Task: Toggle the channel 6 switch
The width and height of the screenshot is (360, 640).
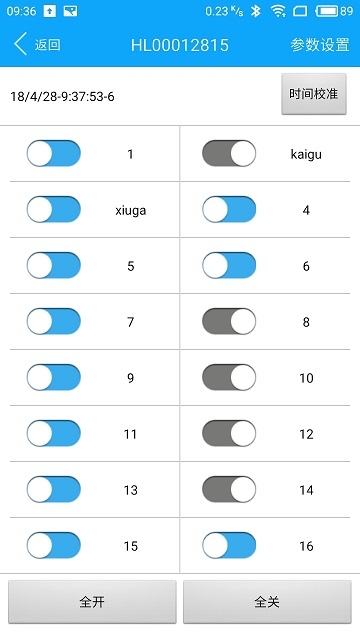Action: click(229, 265)
